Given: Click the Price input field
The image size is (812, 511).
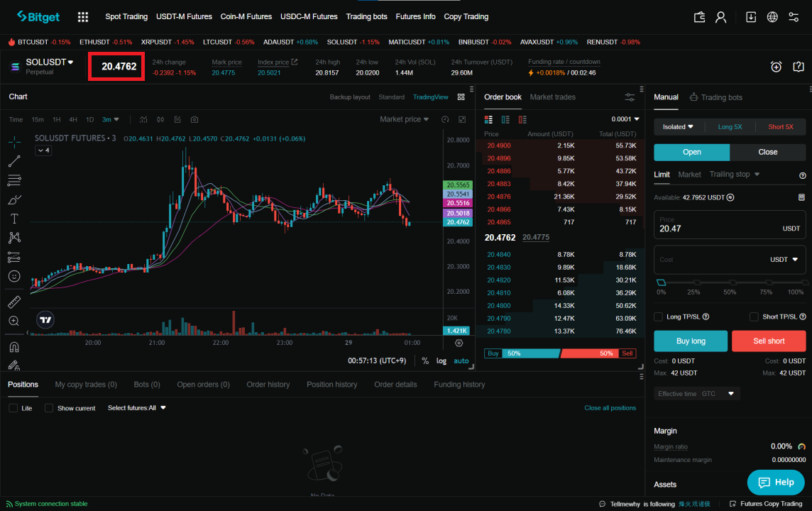Looking at the screenshot, I should pos(730,225).
